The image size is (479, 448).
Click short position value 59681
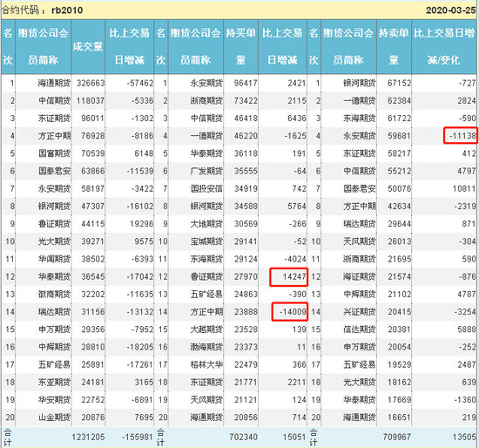399,136
